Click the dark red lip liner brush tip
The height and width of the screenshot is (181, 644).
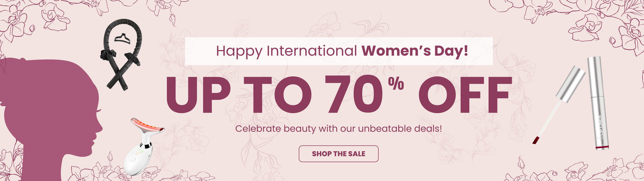click(x=535, y=139)
